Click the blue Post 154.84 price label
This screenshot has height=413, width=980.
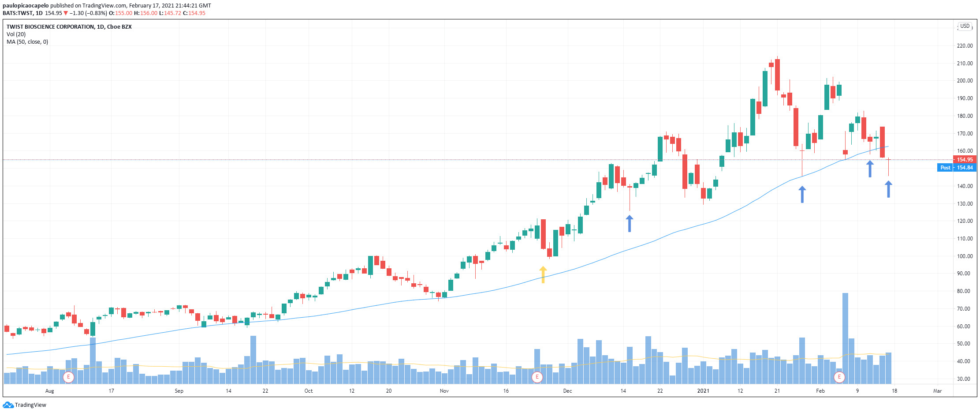point(957,168)
